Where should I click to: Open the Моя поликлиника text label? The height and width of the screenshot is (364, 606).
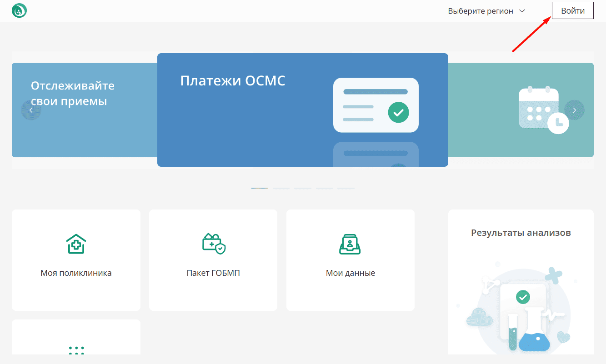pyautogui.click(x=76, y=273)
